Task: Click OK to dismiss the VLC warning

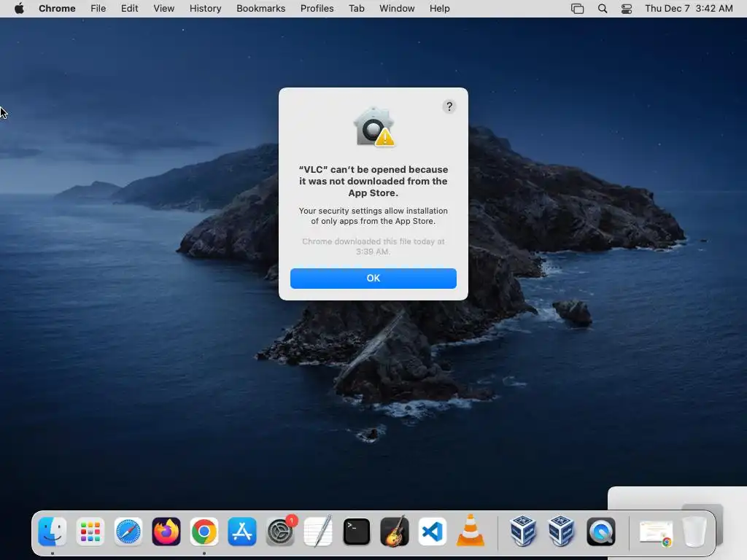Action: pyautogui.click(x=373, y=278)
